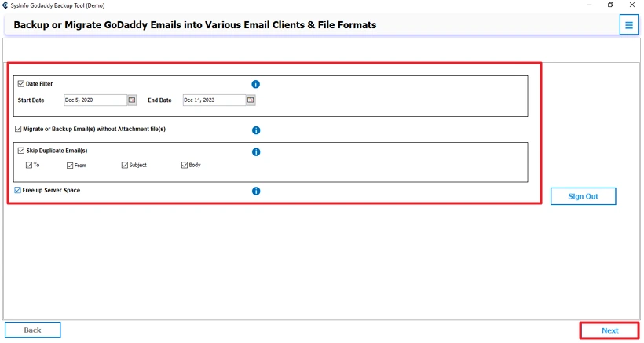Open the Start Date calendar picker
The height and width of the screenshot is (343, 644).
pos(132,100)
